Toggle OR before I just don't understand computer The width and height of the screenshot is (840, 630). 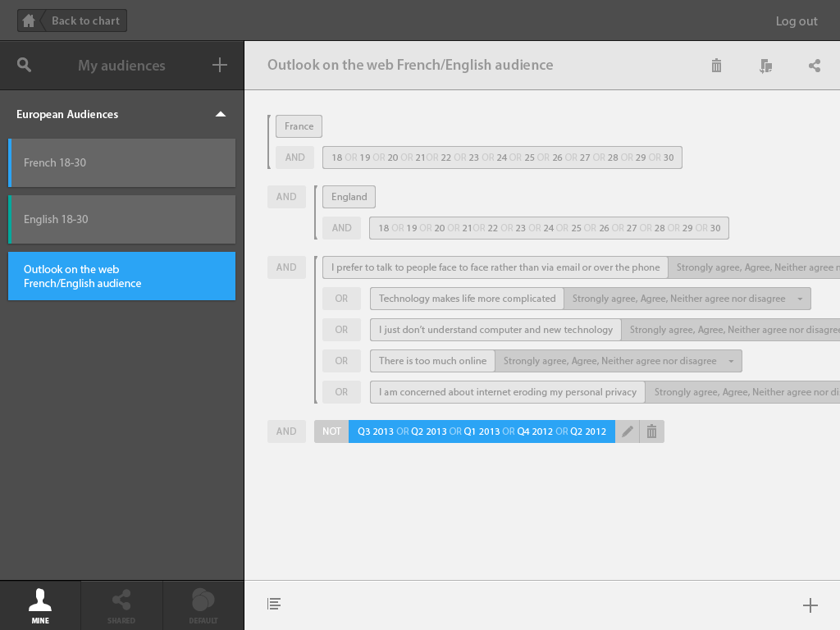(x=342, y=330)
